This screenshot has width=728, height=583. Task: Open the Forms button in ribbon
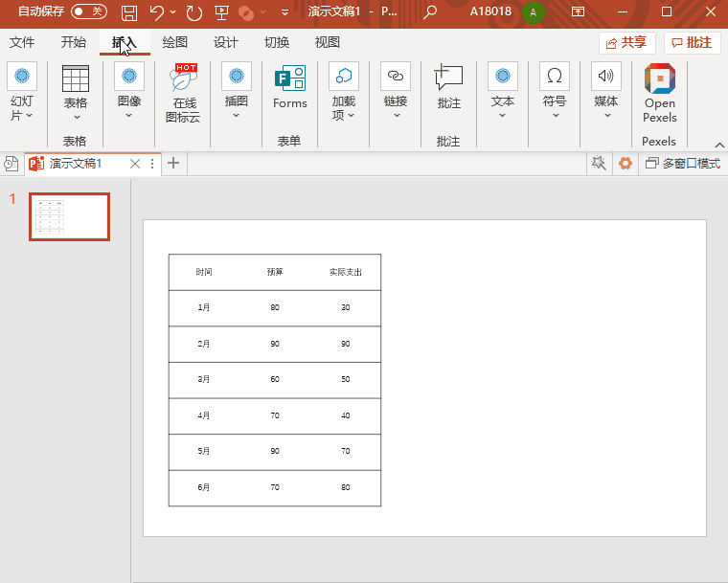[289, 88]
